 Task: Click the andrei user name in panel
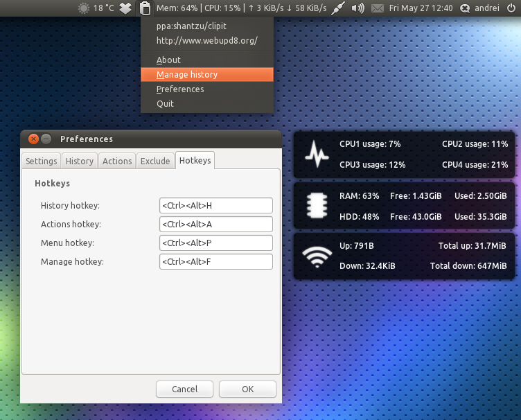pos(487,8)
